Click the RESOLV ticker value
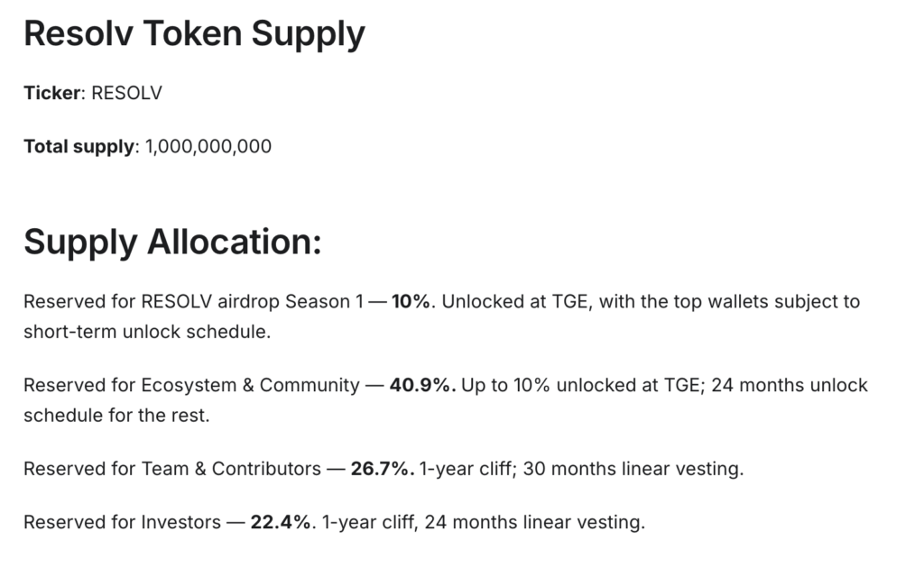 (126, 93)
